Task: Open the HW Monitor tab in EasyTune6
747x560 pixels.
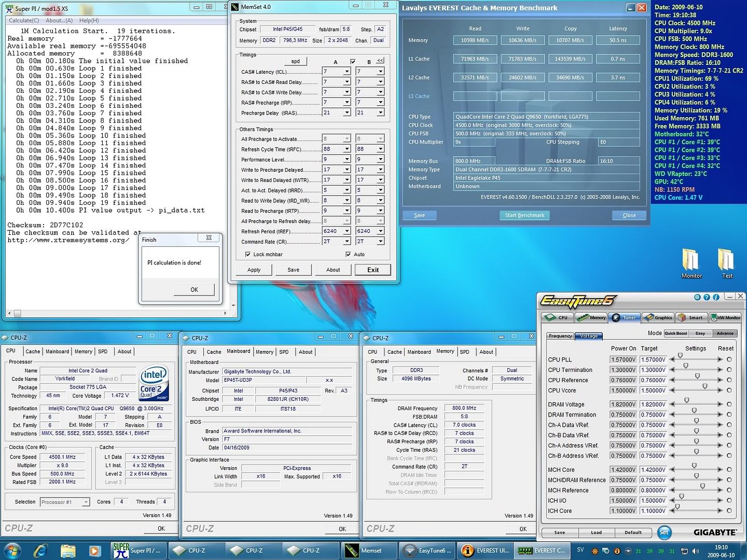Action: pos(725,317)
